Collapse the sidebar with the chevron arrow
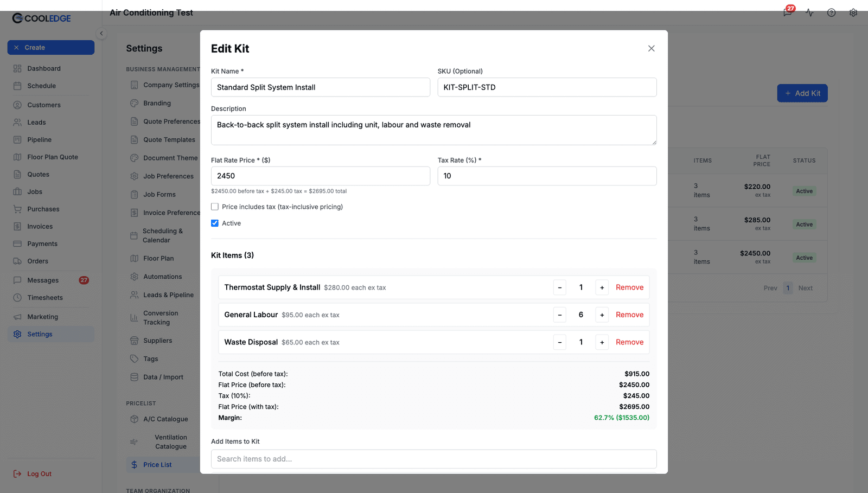This screenshot has height=493, width=868. pos(101,34)
